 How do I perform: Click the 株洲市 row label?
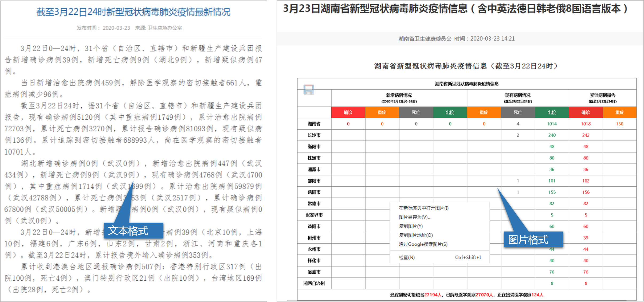(314, 158)
